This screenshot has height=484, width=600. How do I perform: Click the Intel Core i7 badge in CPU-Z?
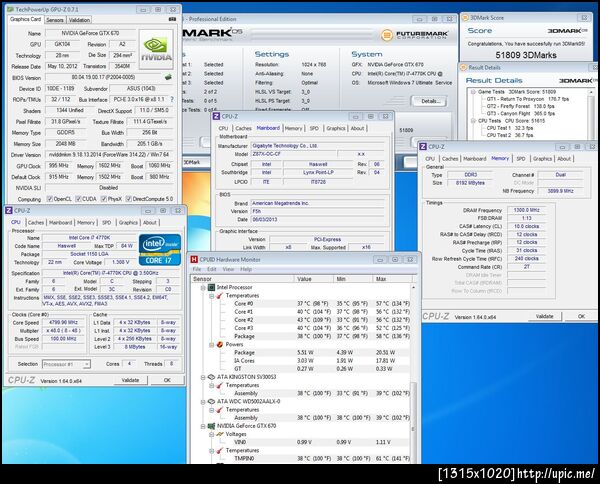(160, 249)
